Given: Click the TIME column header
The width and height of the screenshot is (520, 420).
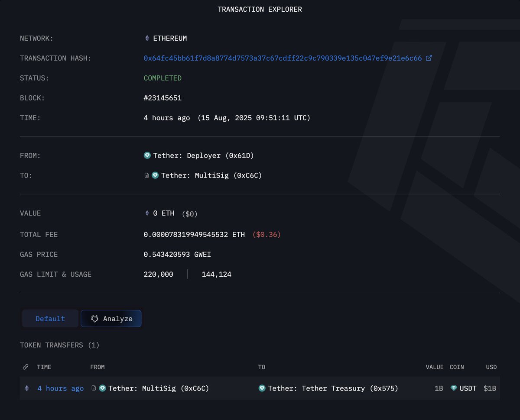Looking at the screenshot, I should point(44,367).
